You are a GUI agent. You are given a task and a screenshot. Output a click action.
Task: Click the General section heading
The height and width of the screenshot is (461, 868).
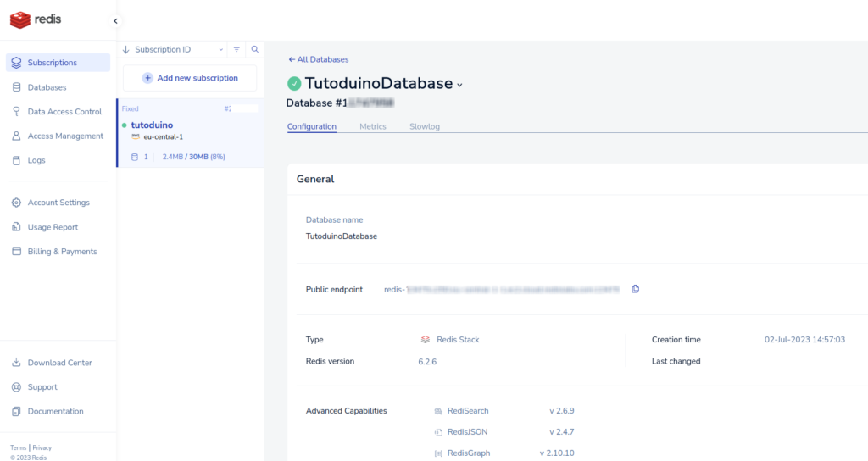coord(315,180)
